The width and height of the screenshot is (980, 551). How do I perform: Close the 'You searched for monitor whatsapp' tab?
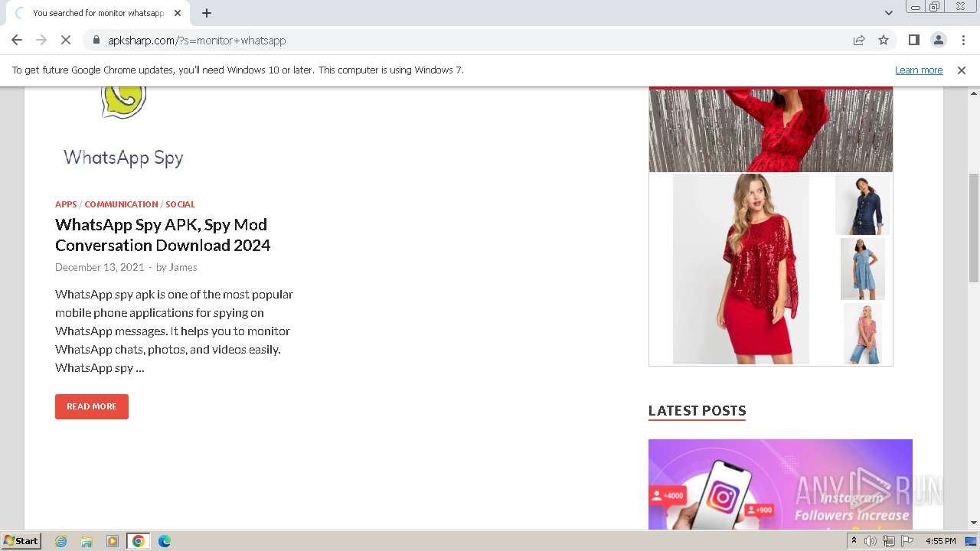click(178, 13)
